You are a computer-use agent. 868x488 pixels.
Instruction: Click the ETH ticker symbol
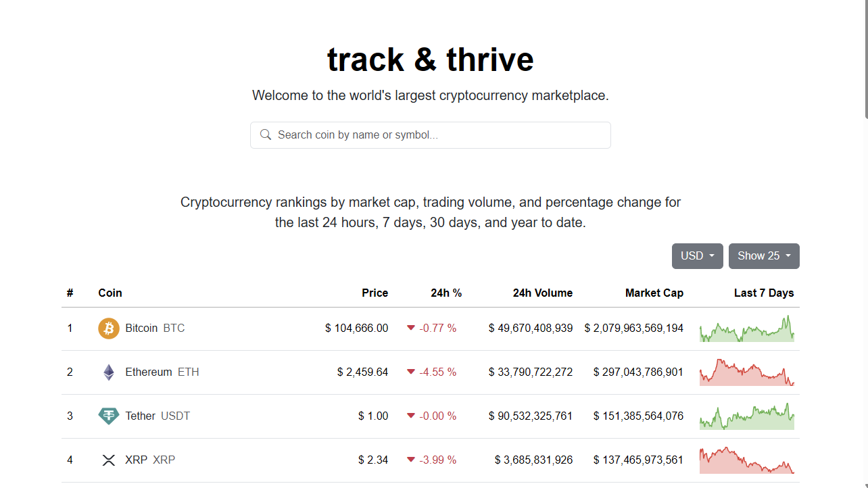(x=189, y=372)
